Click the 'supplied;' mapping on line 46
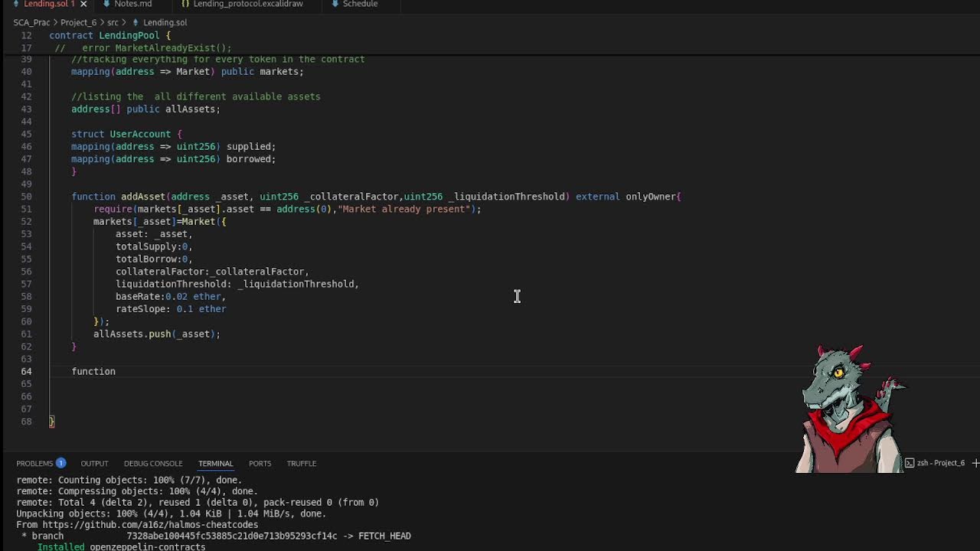The width and height of the screenshot is (980, 551). click(251, 146)
